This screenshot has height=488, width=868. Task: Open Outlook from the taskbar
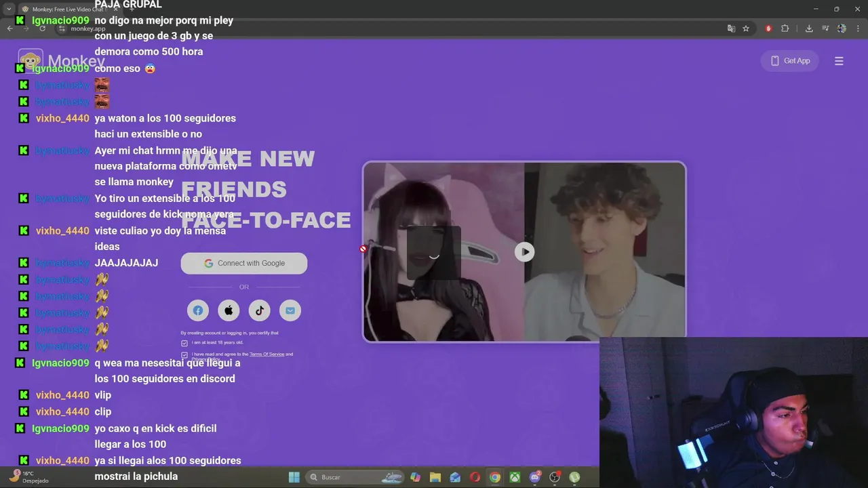[x=455, y=477]
